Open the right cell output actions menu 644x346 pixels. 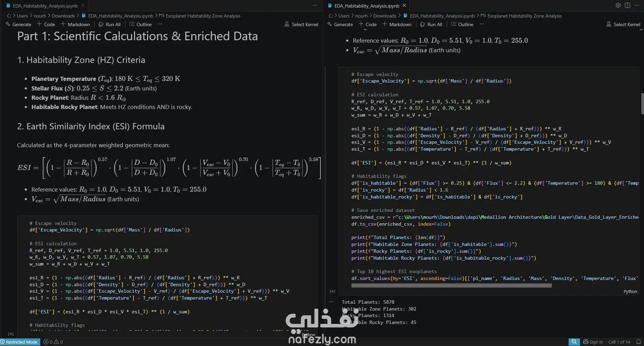[331, 302]
